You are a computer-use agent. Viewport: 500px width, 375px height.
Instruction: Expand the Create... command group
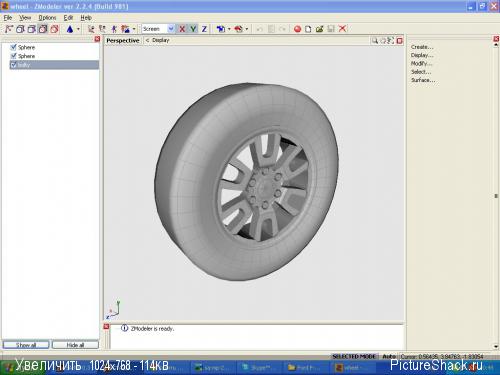(x=422, y=47)
